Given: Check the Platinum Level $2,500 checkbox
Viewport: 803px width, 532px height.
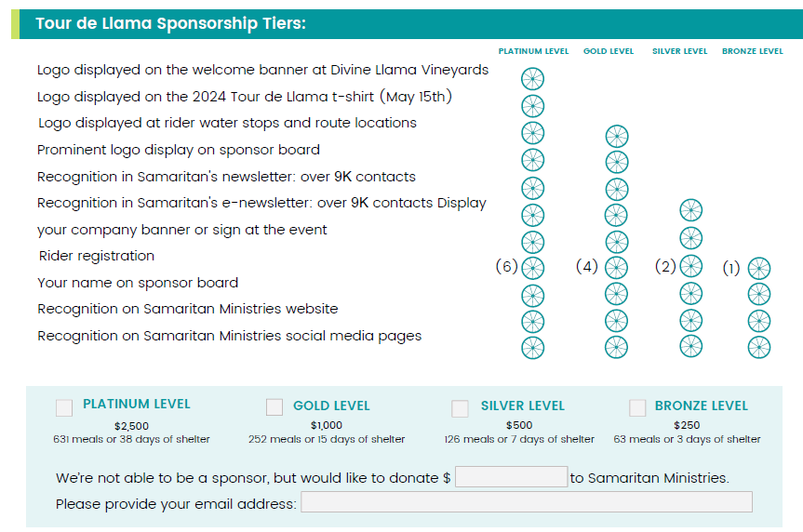Looking at the screenshot, I should [x=64, y=407].
